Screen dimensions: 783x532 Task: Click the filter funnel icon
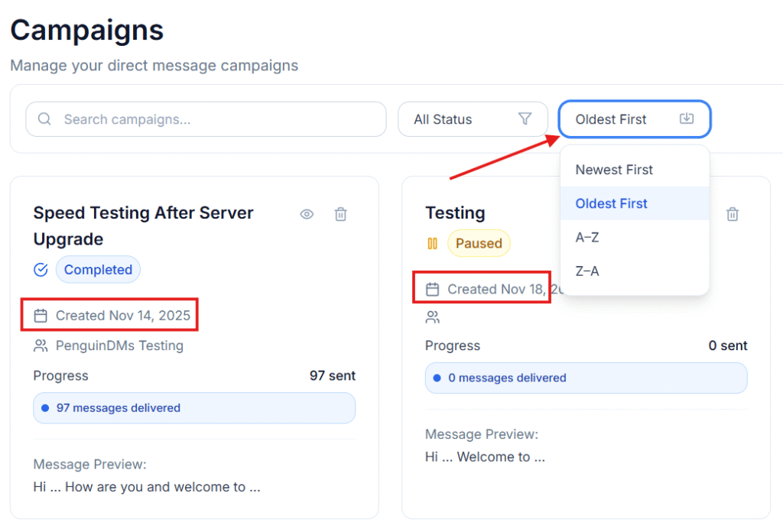coord(525,119)
